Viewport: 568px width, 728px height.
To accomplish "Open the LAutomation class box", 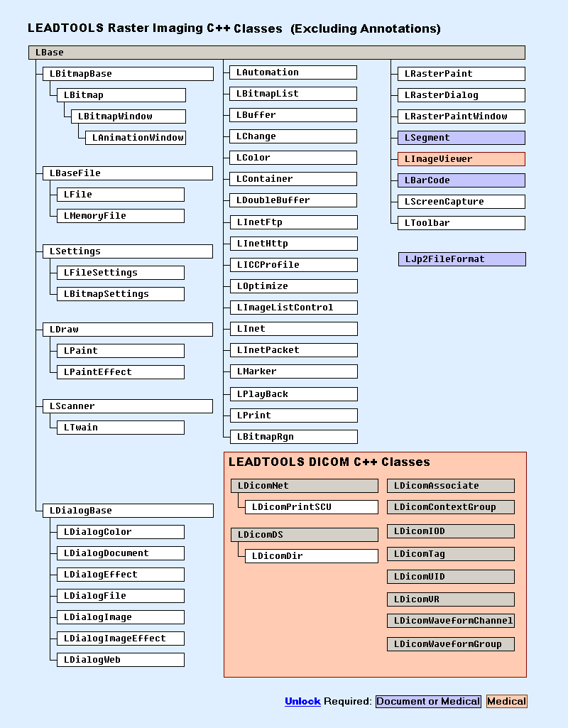I will click(293, 72).
